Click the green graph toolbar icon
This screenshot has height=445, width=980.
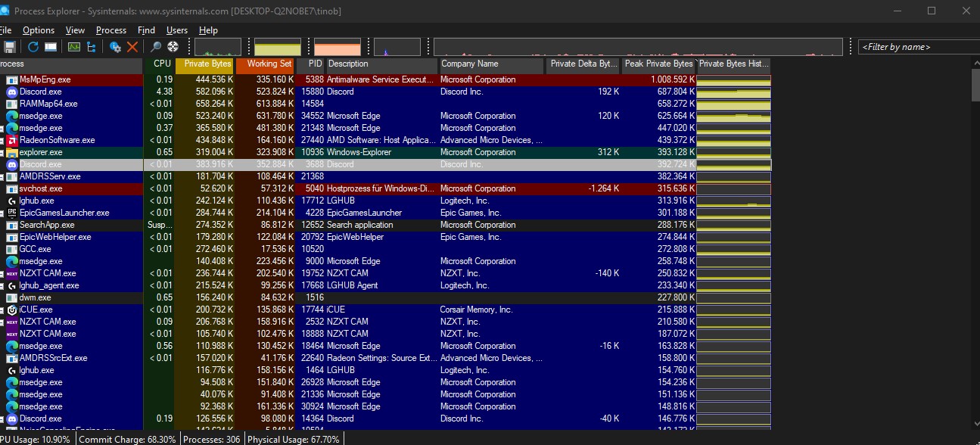point(73,47)
